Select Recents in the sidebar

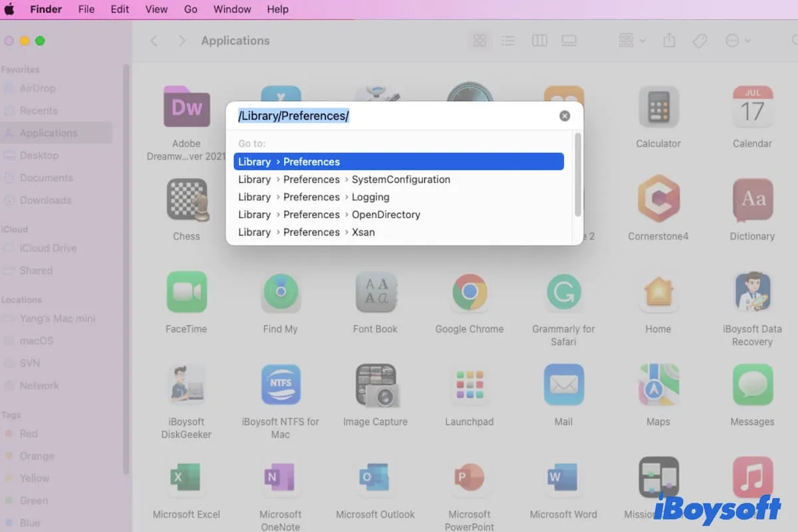pos(57,110)
